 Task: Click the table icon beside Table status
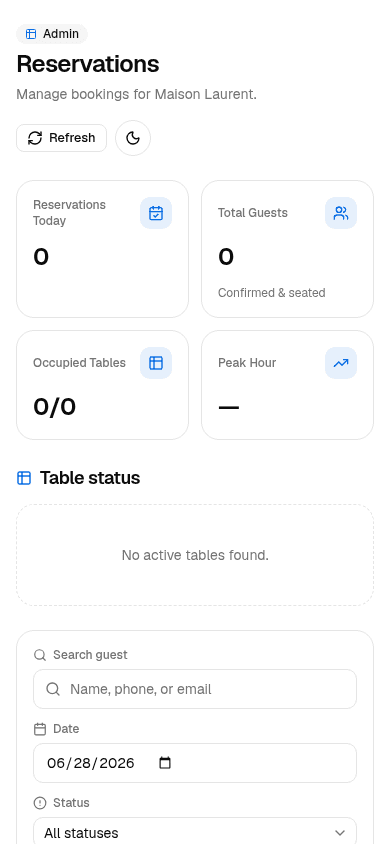24,478
